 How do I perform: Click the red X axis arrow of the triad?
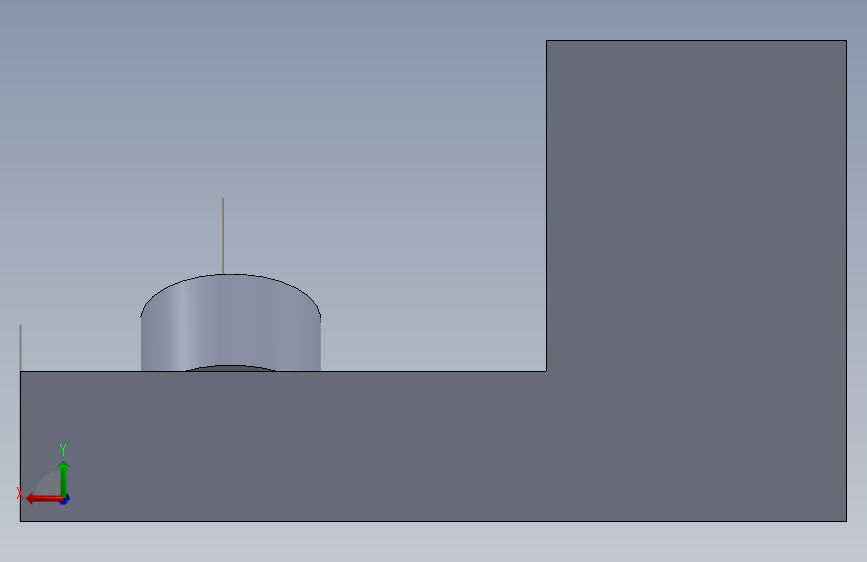(44, 499)
